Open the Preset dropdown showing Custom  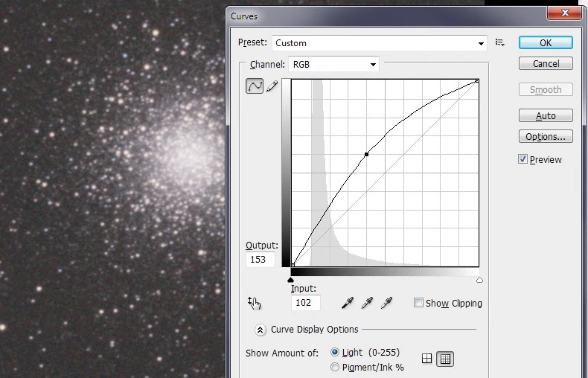click(x=380, y=43)
